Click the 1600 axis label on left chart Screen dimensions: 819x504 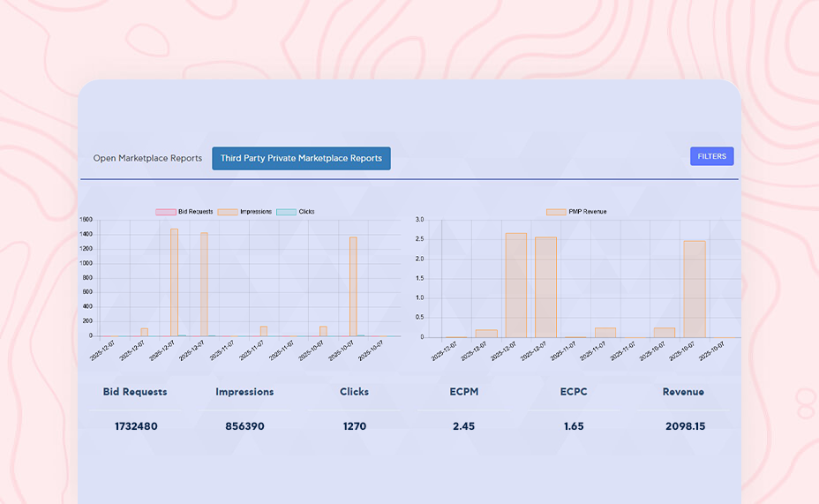coord(86,220)
